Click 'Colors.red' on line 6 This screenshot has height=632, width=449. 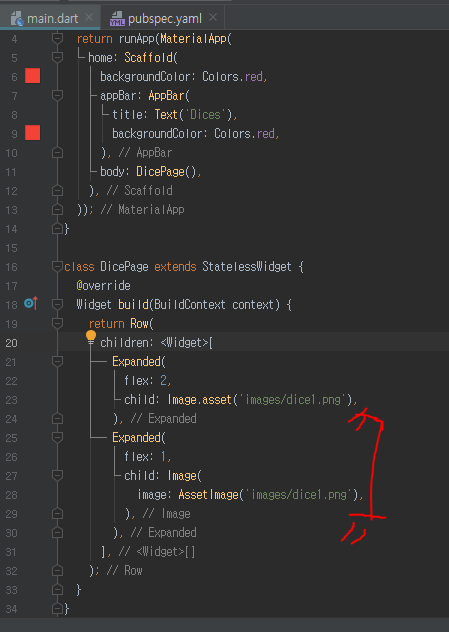pyautogui.click(x=233, y=77)
